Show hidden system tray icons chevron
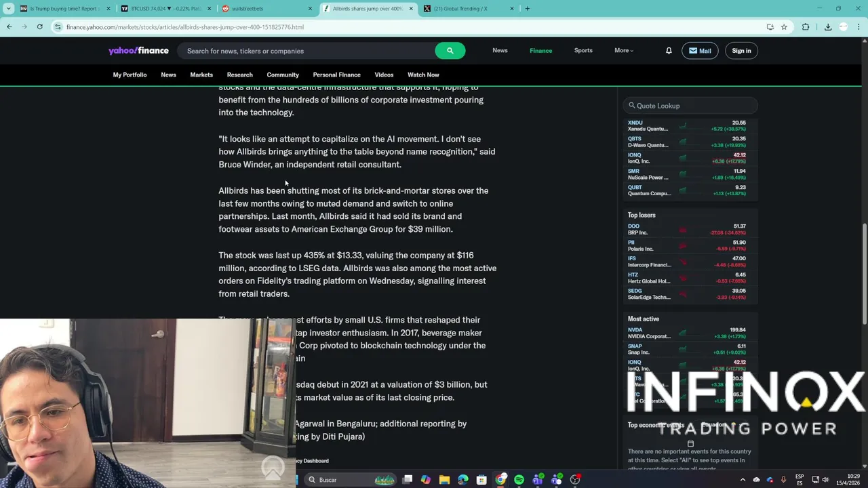 (743, 480)
